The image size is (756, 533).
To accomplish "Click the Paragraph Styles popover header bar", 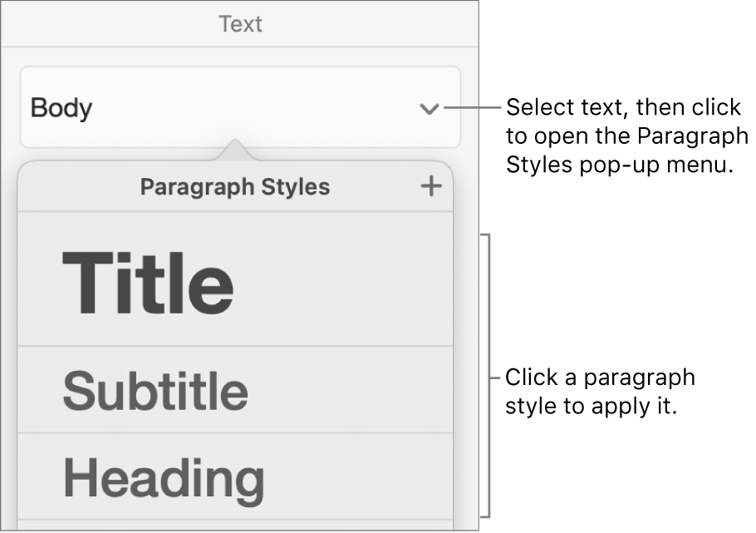I will tap(236, 187).
